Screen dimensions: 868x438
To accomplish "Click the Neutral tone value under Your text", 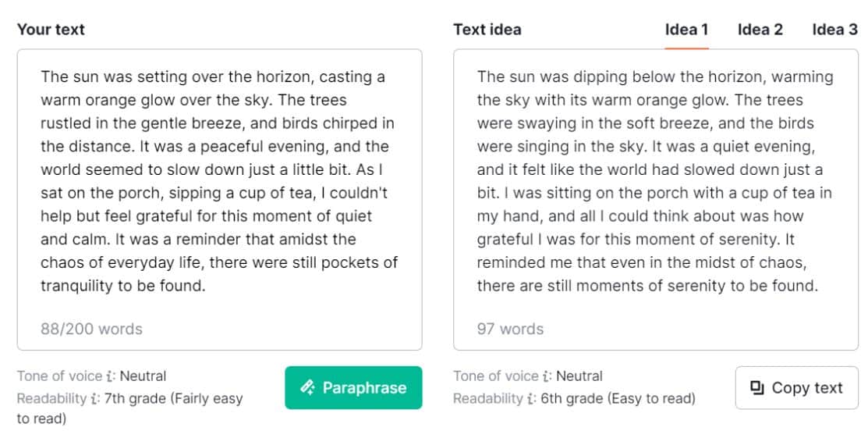I will 143,376.
